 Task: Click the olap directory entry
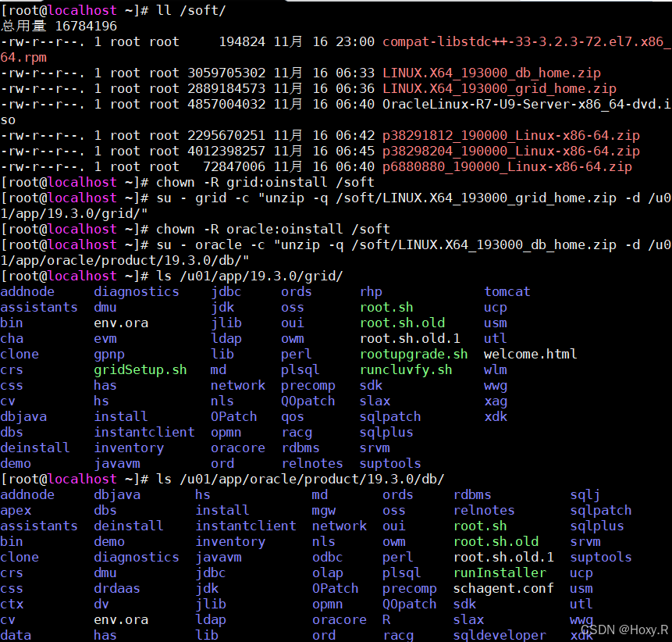(x=328, y=572)
